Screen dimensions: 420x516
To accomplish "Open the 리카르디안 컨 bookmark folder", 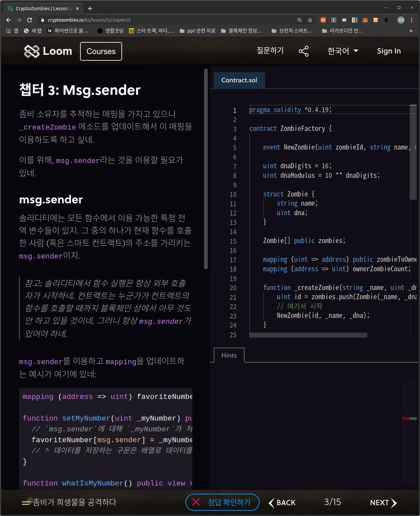I will coord(343,31).
